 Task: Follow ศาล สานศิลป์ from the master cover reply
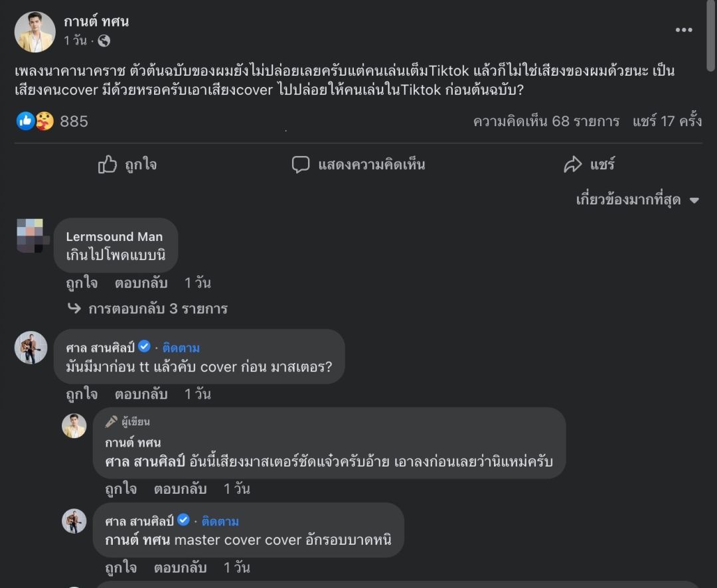[220, 521]
